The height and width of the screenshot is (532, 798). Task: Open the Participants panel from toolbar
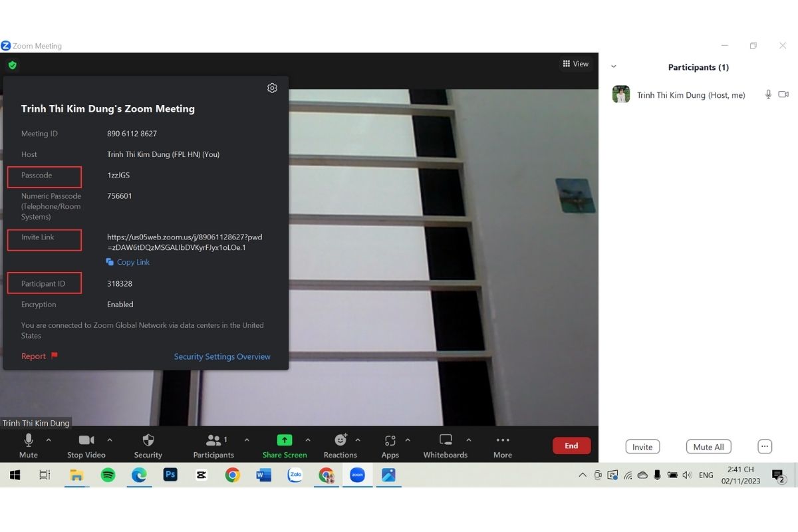click(x=213, y=446)
